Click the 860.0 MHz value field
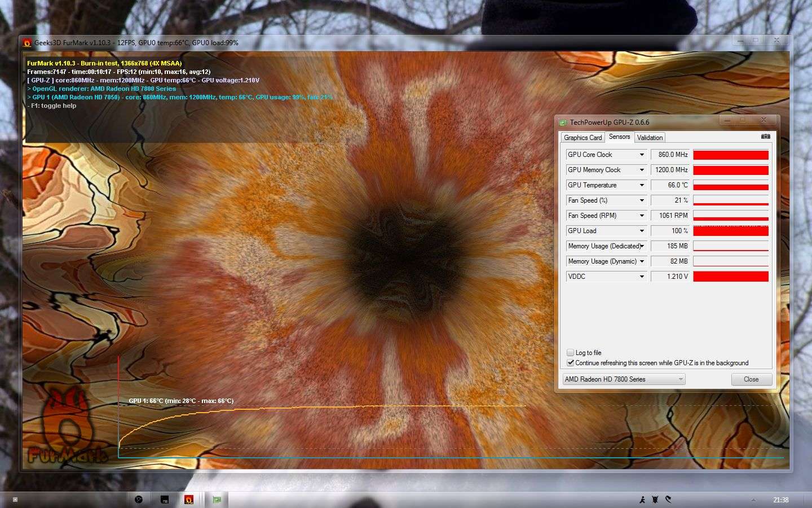 tap(670, 155)
